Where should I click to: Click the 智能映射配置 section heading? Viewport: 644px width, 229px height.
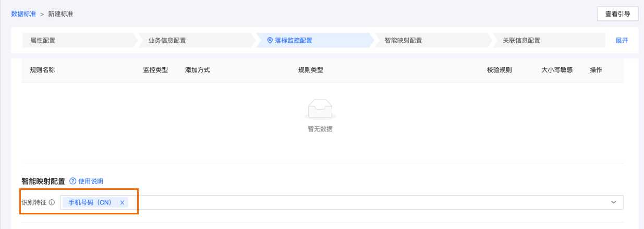coord(43,181)
